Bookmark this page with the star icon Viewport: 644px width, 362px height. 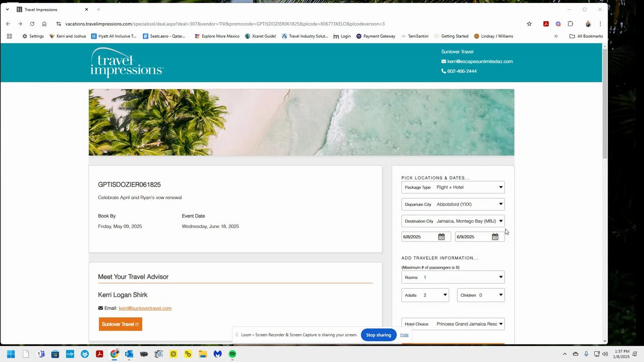(529, 24)
